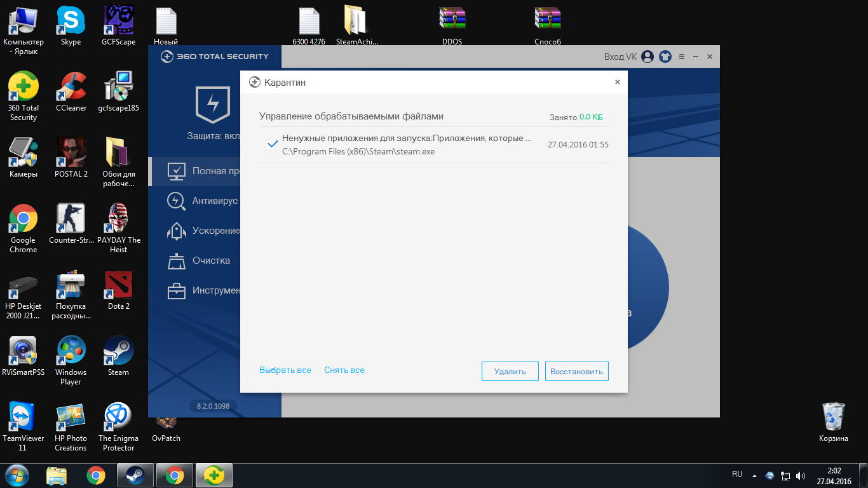Select the Skype desktop icon

pyautogui.click(x=71, y=25)
